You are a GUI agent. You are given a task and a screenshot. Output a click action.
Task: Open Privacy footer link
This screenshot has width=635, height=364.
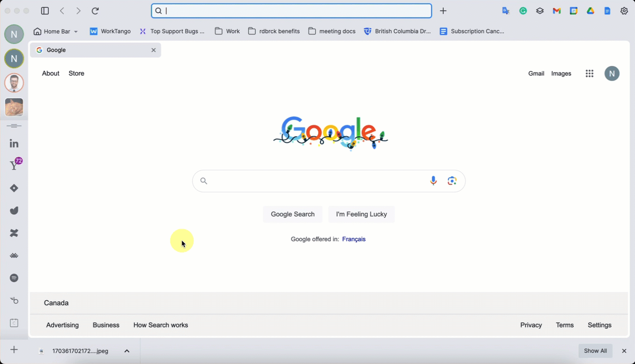click(531, 325)
